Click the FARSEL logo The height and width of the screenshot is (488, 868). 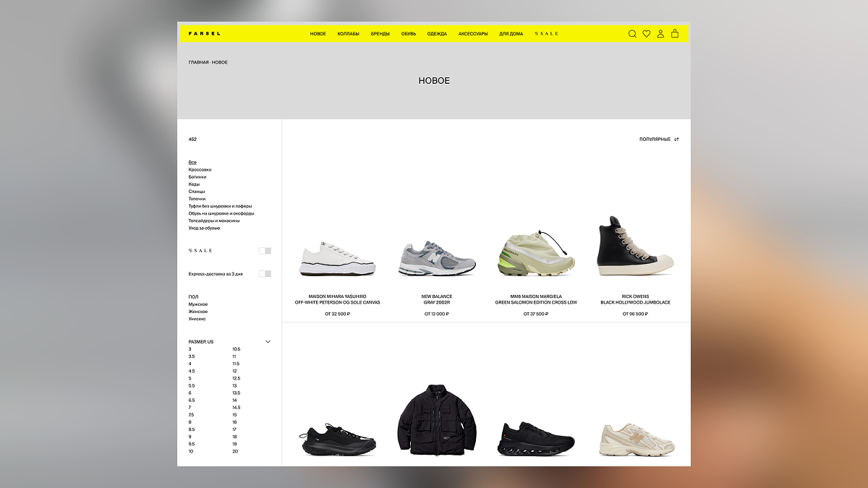coord(205,34)
